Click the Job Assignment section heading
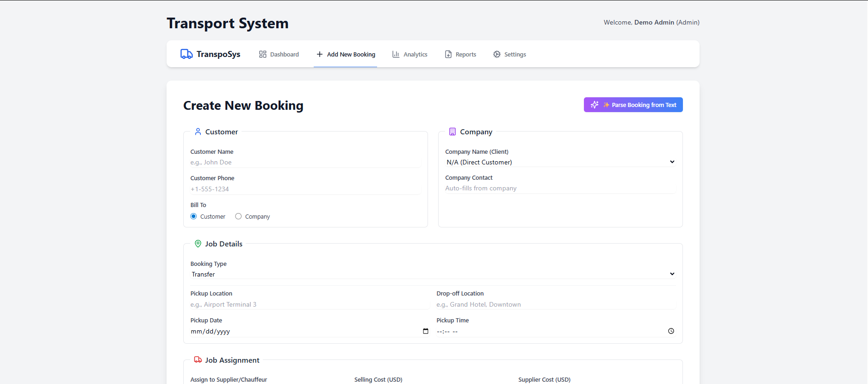The height and width of the screenshot is (384, 868). (x=232, y=360)
